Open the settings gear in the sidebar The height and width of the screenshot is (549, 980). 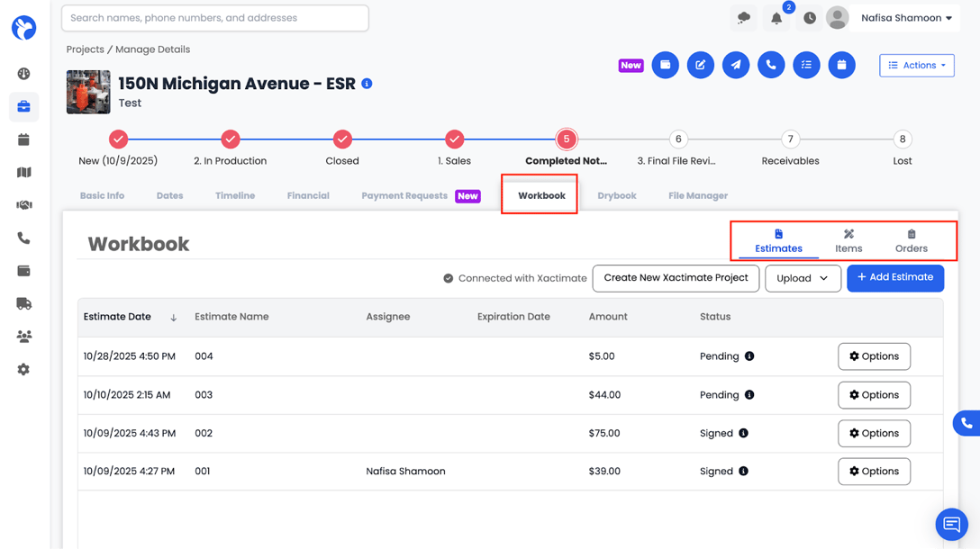pos(23,369)
